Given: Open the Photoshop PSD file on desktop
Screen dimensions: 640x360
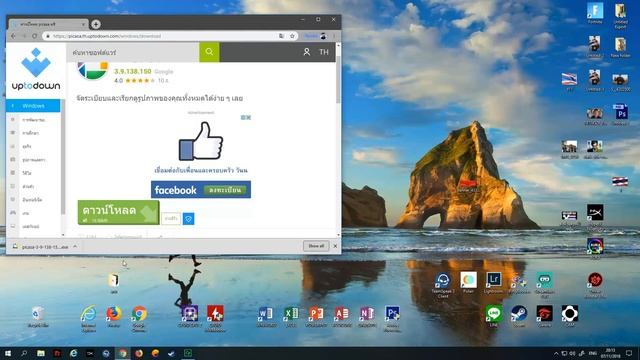Looking at the screenshot, I should 620,114.
